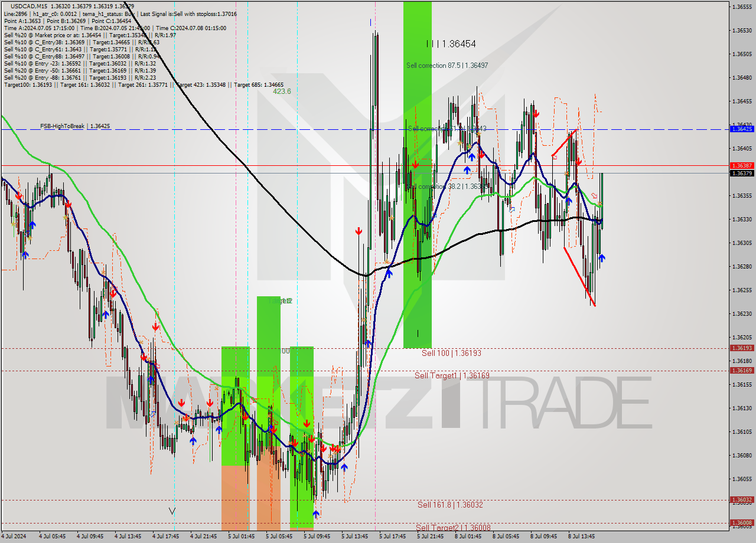
Task: Select the 'Sell %20 @ Entry -88' line
Action: pos(80,77)
